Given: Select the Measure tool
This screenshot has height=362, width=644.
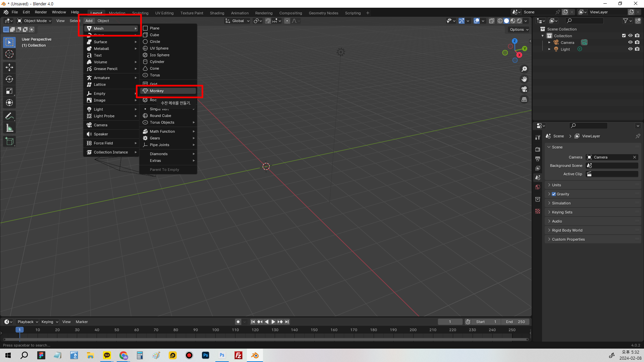Looking at the screenshot, I should [x=9, y=128].
